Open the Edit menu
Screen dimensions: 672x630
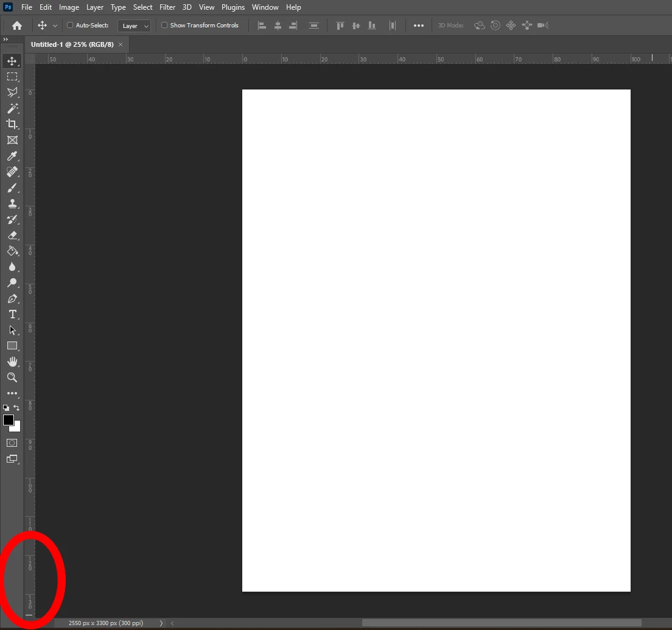coord(46,7)
